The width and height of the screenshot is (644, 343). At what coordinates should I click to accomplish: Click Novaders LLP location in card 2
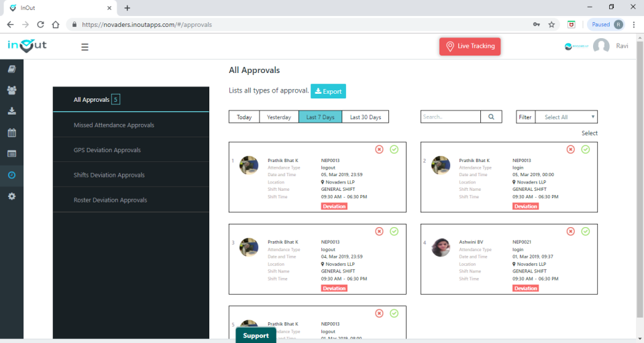pos(529,182)
